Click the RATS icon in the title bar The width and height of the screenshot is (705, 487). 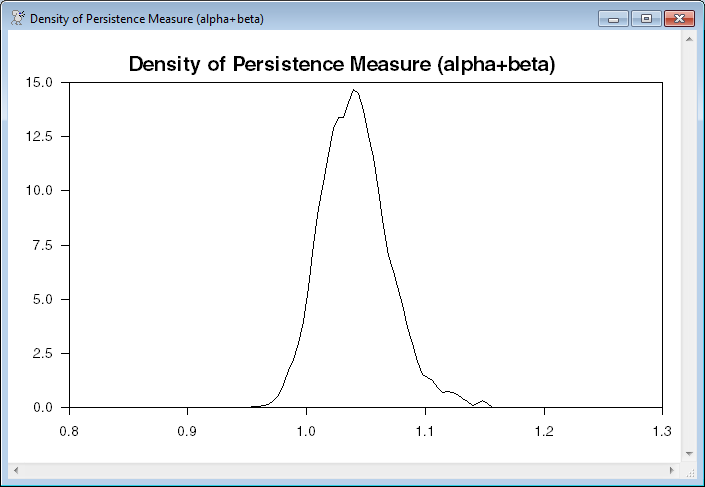click(x=17, y=19)
